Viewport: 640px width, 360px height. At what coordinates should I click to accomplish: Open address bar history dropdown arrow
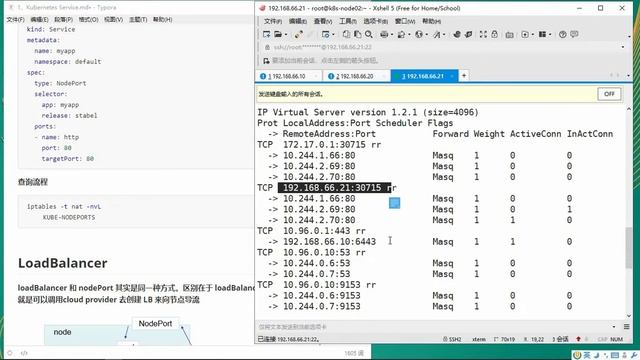pyautogui.click(x=623, y=47)
